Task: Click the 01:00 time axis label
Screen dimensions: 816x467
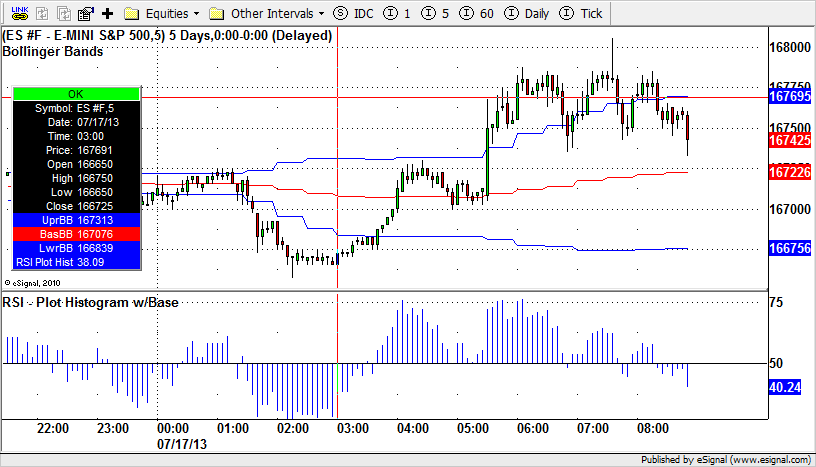Action: (233, 428)
